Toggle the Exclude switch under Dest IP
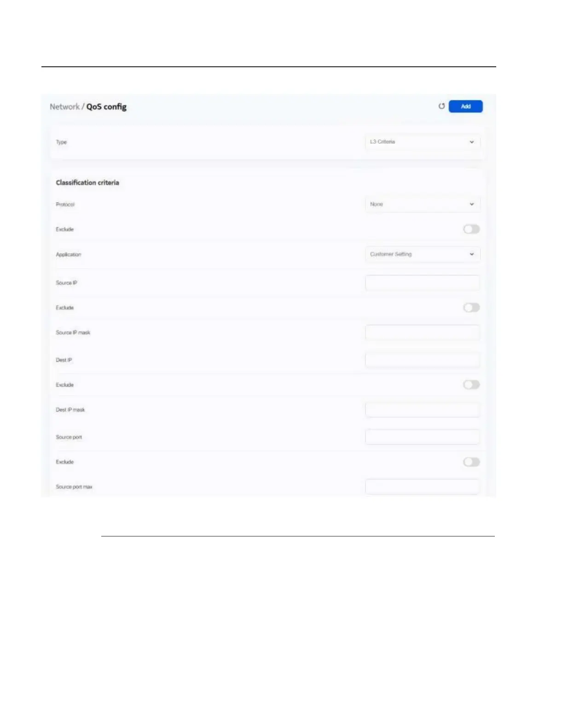This screenshot has height=728, width=562. 471,384
